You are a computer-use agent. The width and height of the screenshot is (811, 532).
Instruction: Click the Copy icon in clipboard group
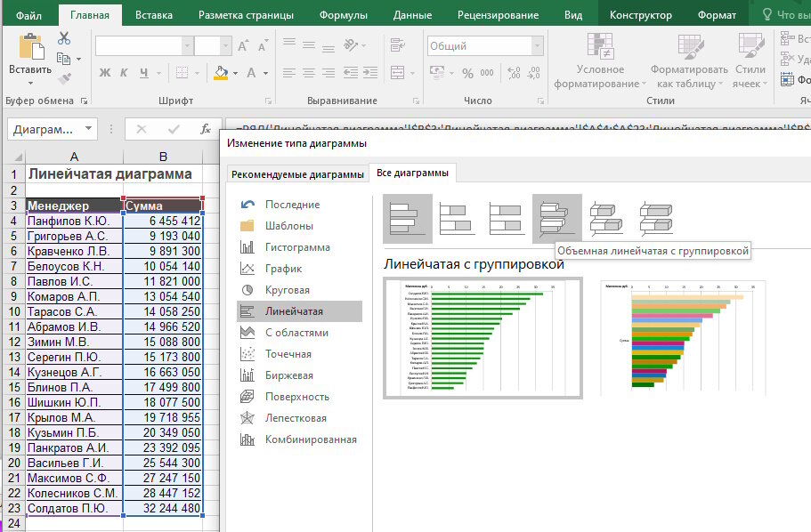63,59
